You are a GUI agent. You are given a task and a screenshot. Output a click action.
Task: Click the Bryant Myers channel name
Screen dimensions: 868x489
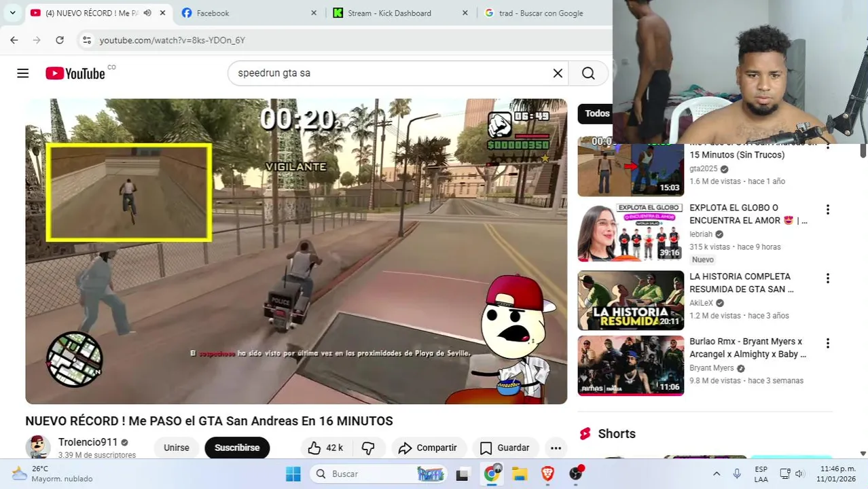712,368
